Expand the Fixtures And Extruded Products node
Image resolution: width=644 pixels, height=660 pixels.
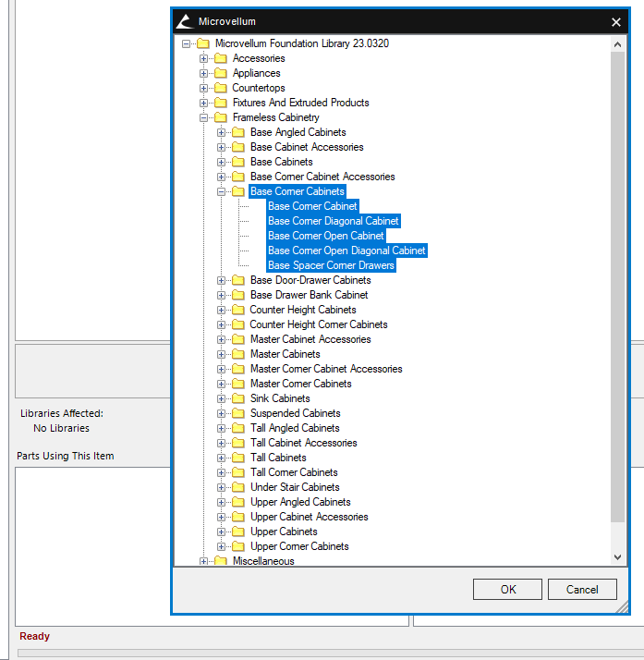coord(204,103)
